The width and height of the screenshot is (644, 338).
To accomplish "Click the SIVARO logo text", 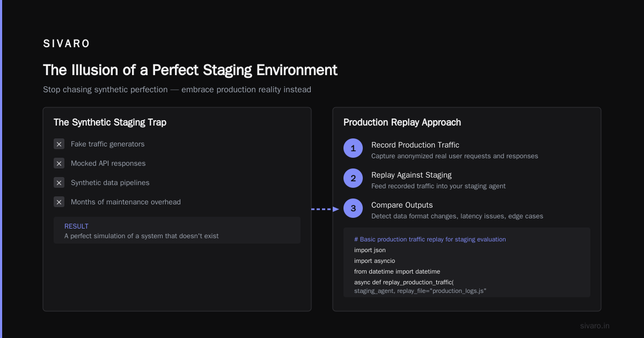I will (x=67, y=44).
